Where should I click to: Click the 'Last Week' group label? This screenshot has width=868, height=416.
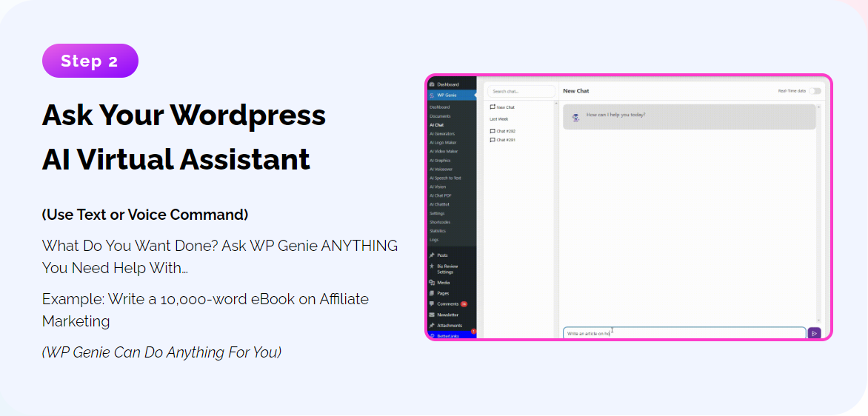(498, 119)
